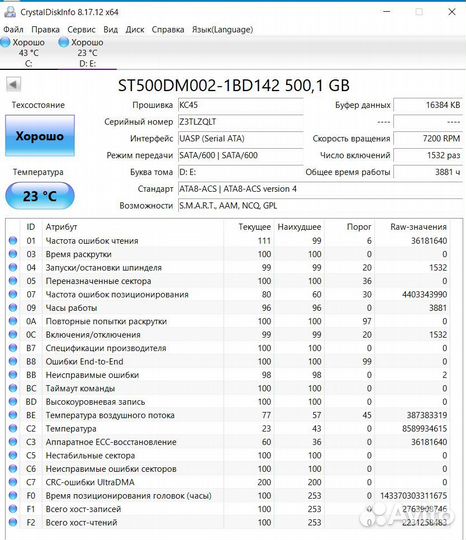Click status icon of BB Неисправимые ошибки row
Viewport: 466px width, 540px height.
13,375
